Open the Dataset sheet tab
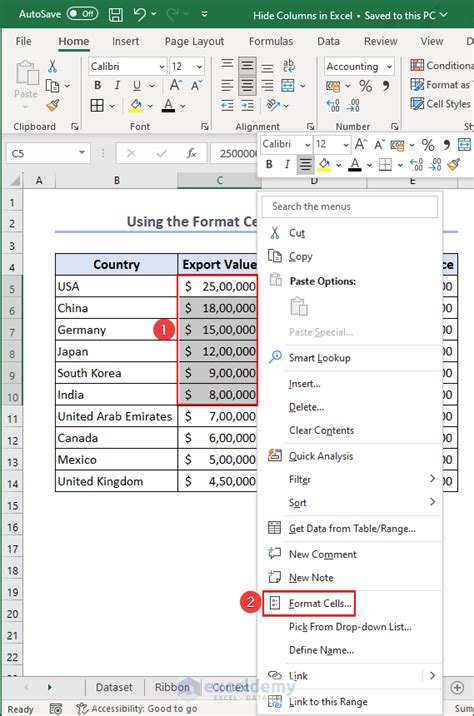This screenshot has width=474, height=716. (x=114, y=687)
